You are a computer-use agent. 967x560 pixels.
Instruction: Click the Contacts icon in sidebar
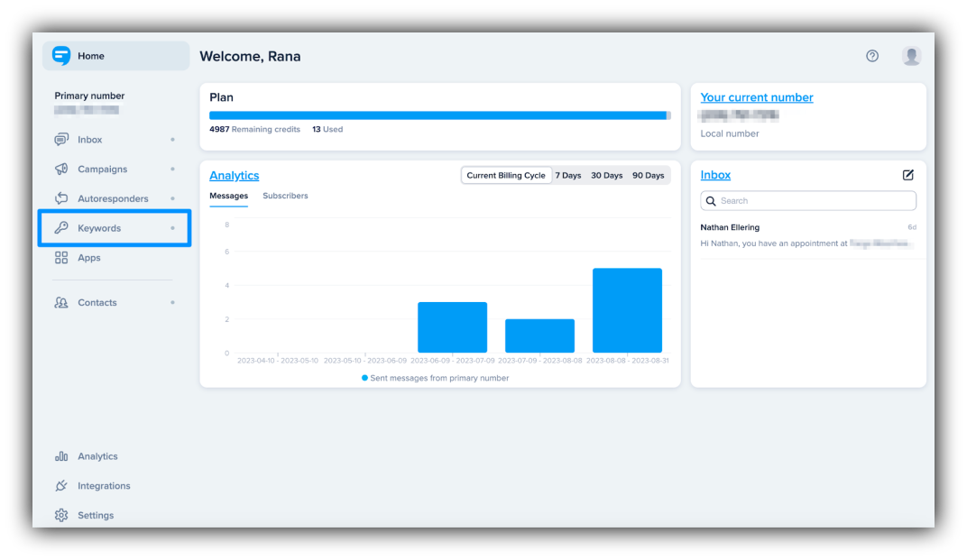[61, 303]
